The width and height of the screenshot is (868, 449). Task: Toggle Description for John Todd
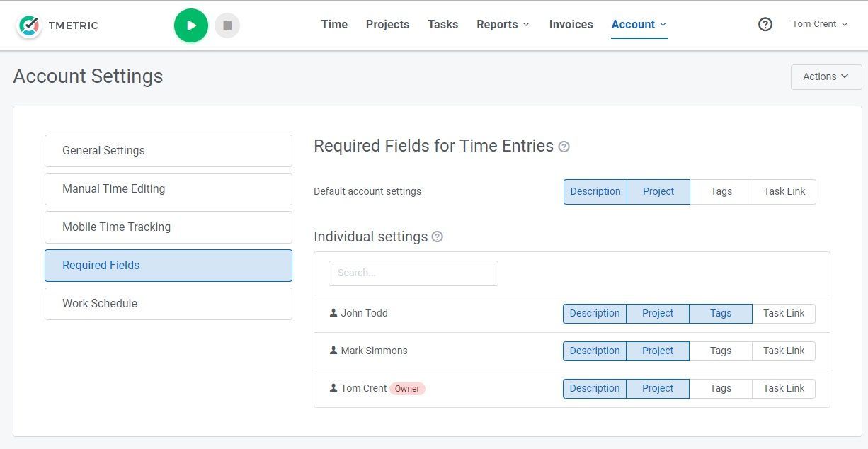pos(595,314)
